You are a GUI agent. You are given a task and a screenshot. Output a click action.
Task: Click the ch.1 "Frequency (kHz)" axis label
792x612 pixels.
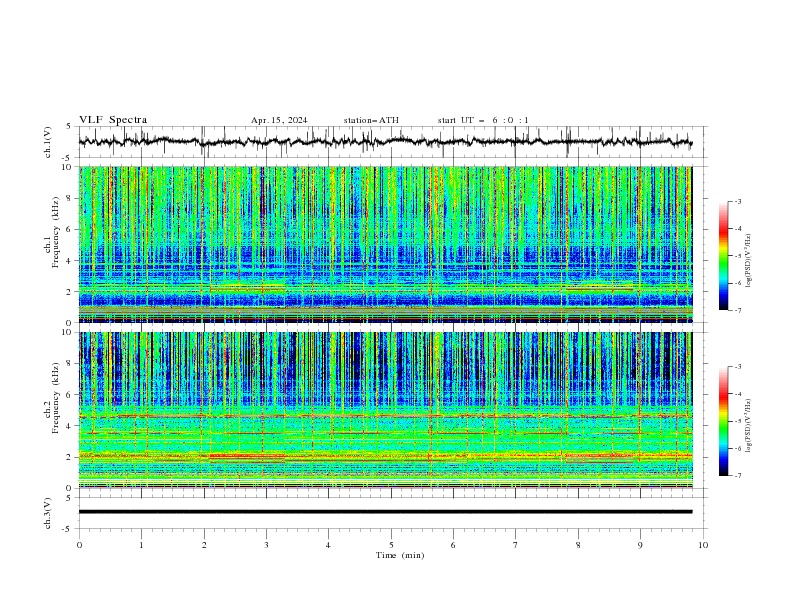point(56,232)
